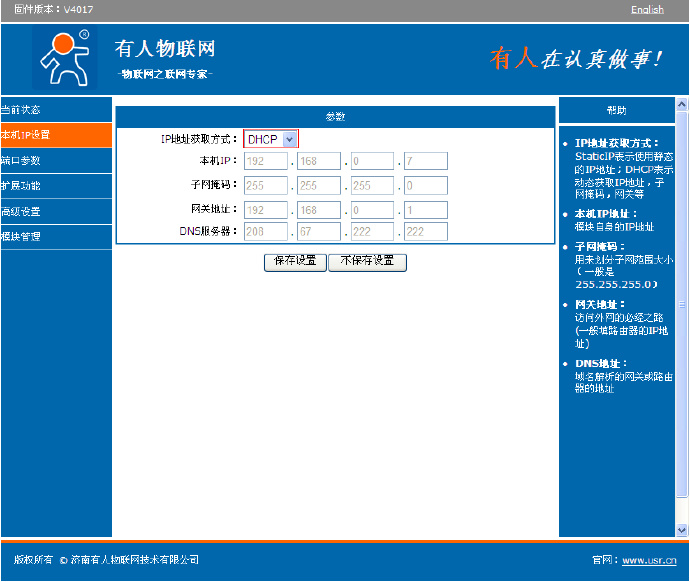Click 子网掩码 second octet field

pos(319,186)
